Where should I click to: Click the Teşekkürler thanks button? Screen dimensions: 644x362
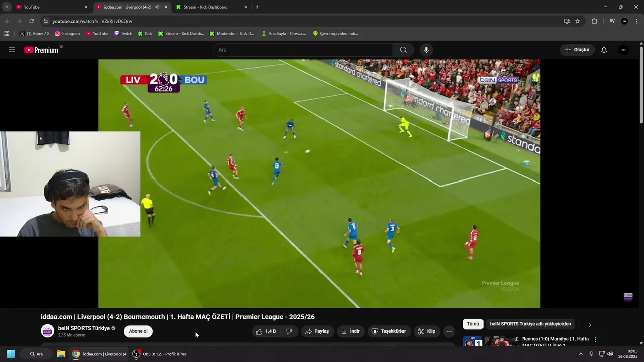tap(388, 331)
